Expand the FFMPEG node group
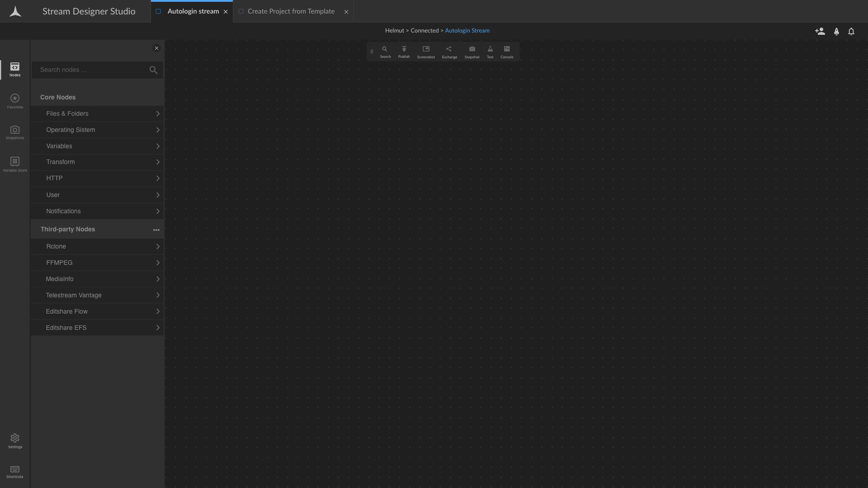868x488 pixels. click(97, 263)
